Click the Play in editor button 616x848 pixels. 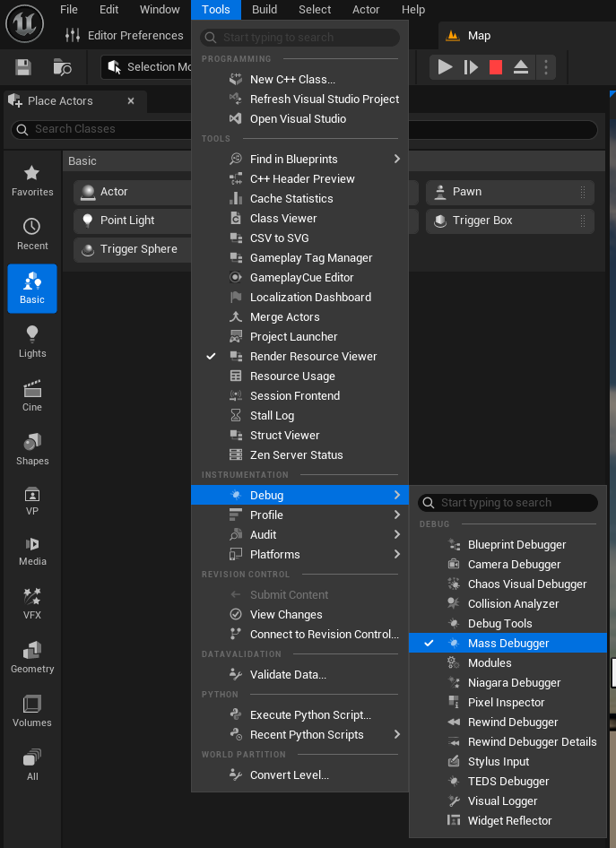[445, 67]
